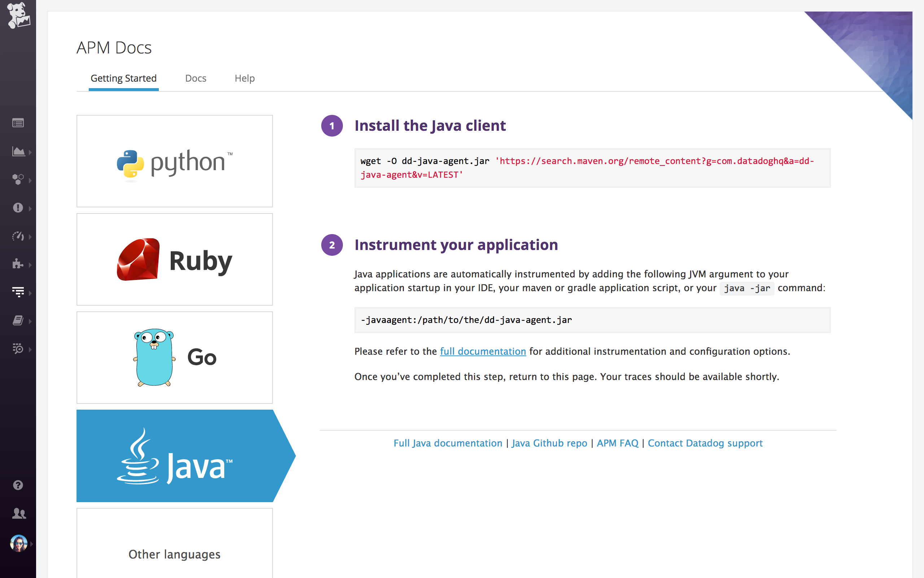Open the Dashboards area-chart icon in sidebar

(x=18, y=151)
